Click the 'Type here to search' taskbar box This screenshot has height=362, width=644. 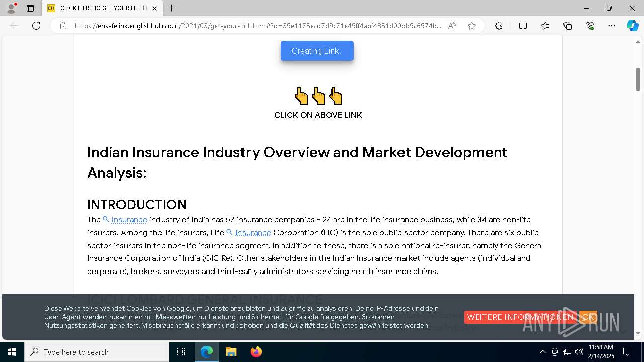point(97,352)
